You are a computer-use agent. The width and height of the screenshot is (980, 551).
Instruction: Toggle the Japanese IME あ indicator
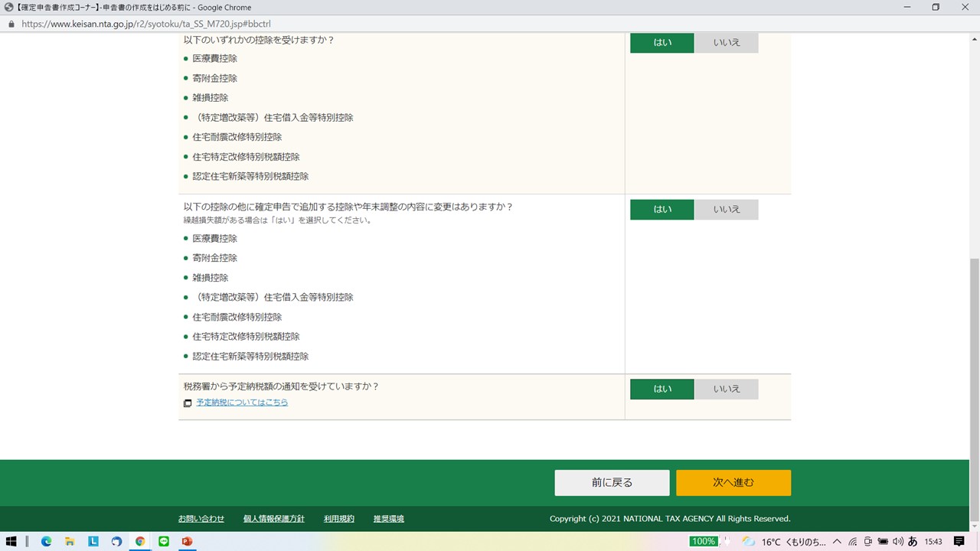(913, 541)
